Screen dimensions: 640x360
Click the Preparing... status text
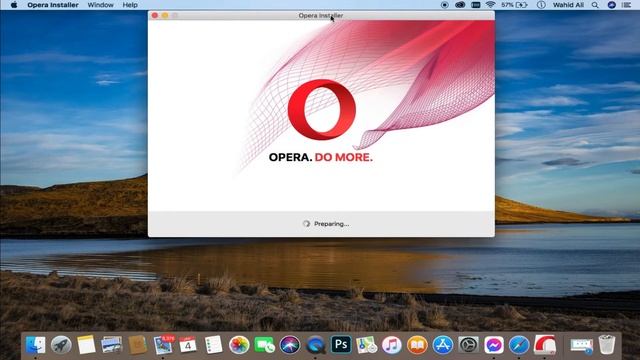331,224
